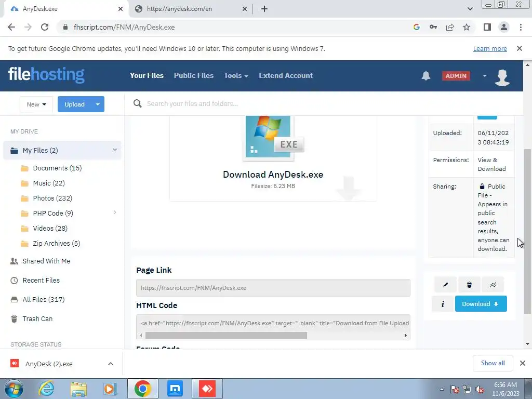Open the Zip Archives (5) folder
The height and width of the screenshot is (399, 532).
(57, 243)
